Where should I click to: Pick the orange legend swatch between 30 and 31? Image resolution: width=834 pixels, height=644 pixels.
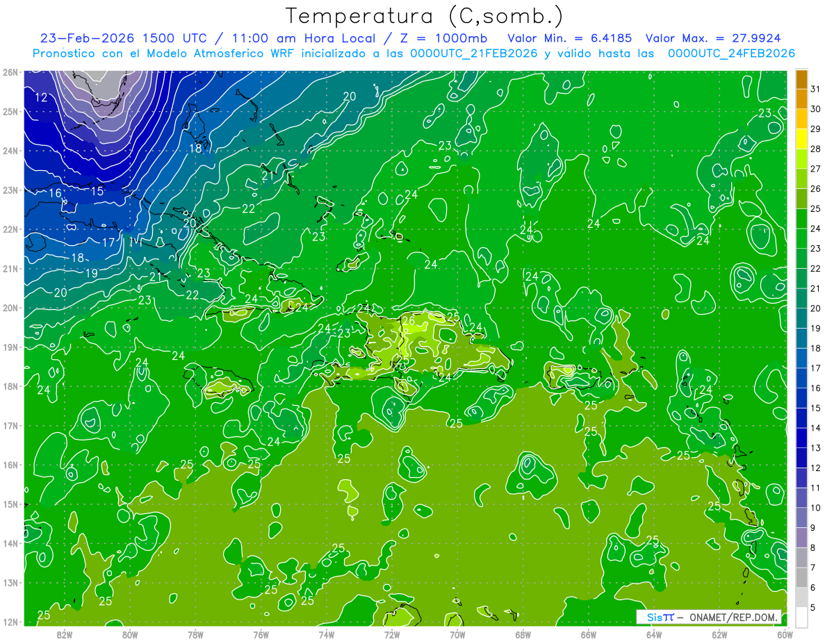[x=801, y=99]
